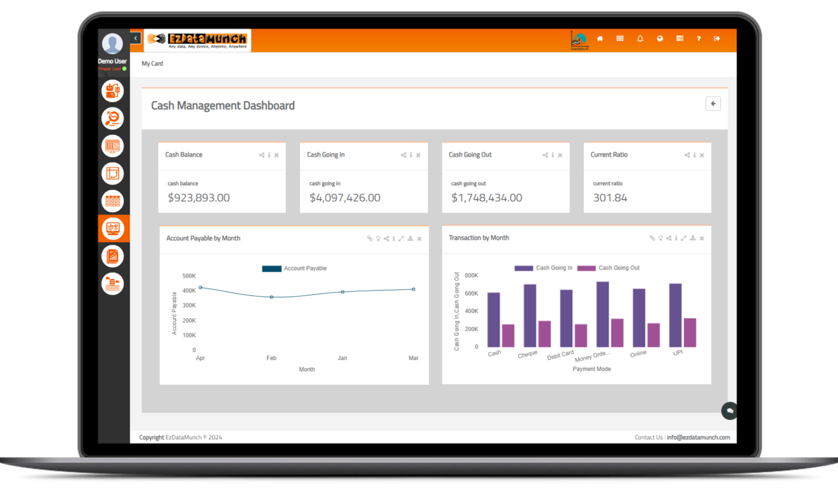Image resolution: width=838 pixels, height=504 pixels.
Task: Click the back arrow near the dashboard title
Action: 713,103
